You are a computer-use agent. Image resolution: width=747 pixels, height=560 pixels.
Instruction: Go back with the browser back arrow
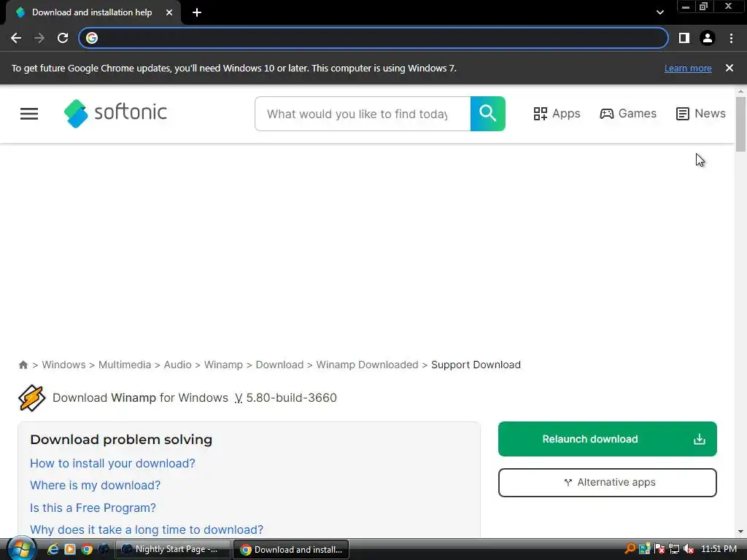(16, 38)
